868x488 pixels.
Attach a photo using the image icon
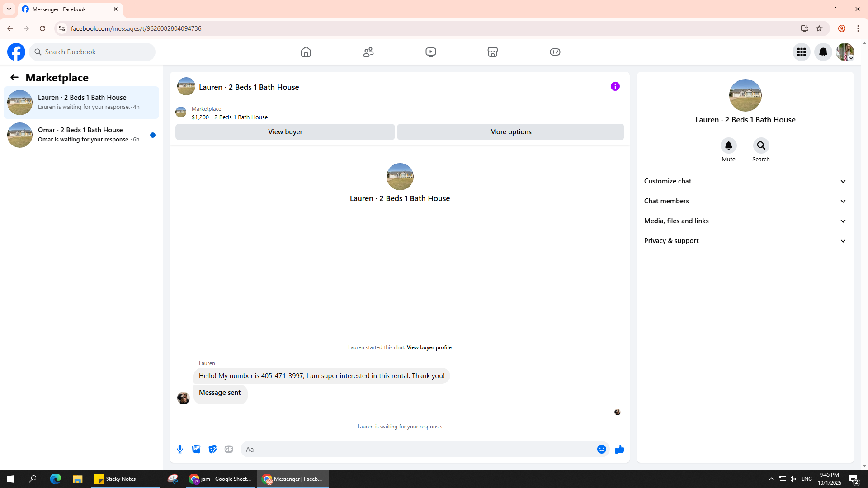click(x=196, y=449)
